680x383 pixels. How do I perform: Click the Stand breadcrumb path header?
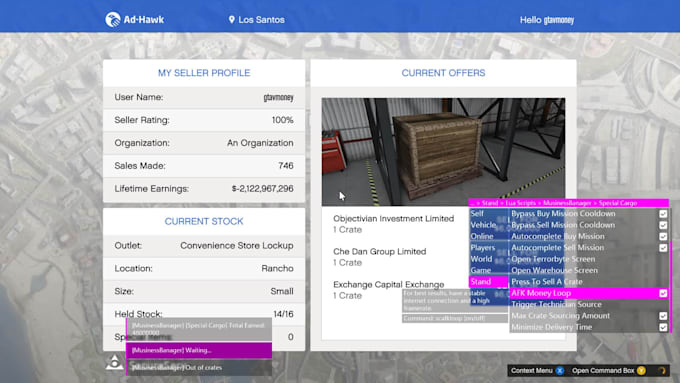(569, 203)
